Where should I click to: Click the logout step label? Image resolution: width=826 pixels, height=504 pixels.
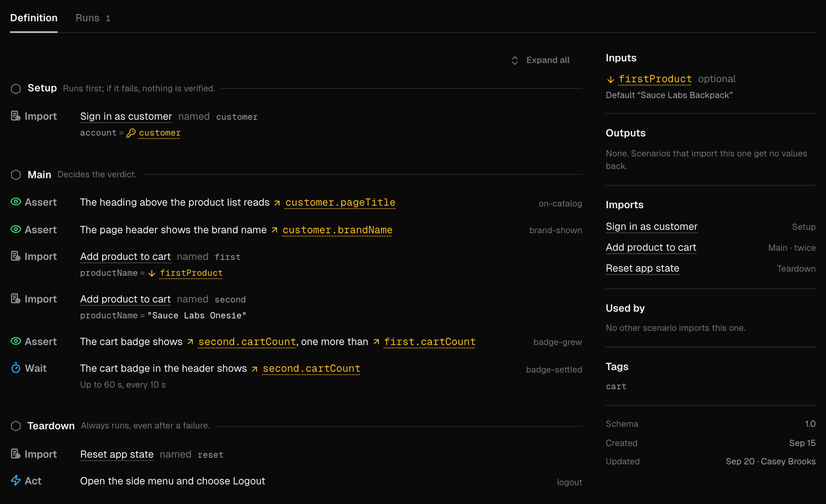click(569, 482)
